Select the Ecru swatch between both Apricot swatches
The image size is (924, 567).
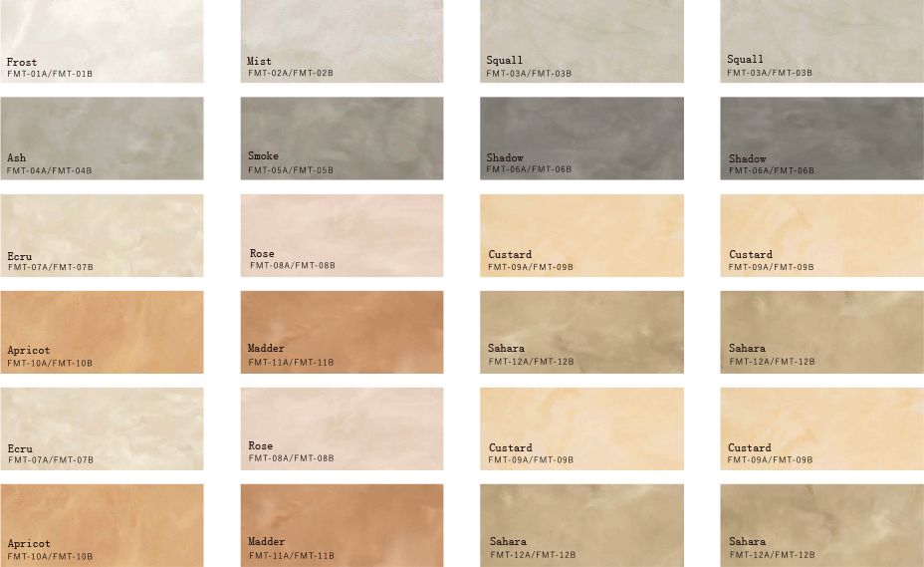coord(102,428)
